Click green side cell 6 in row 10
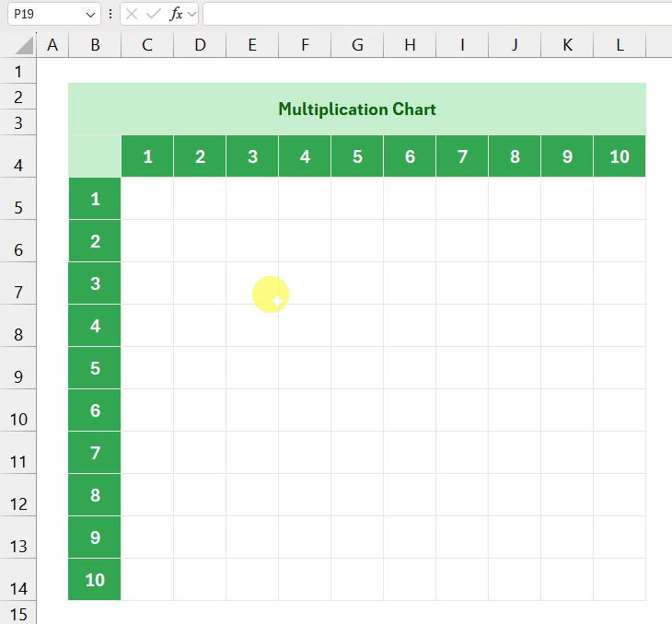Viewport: 672px width, 624px height. point(95,410)
